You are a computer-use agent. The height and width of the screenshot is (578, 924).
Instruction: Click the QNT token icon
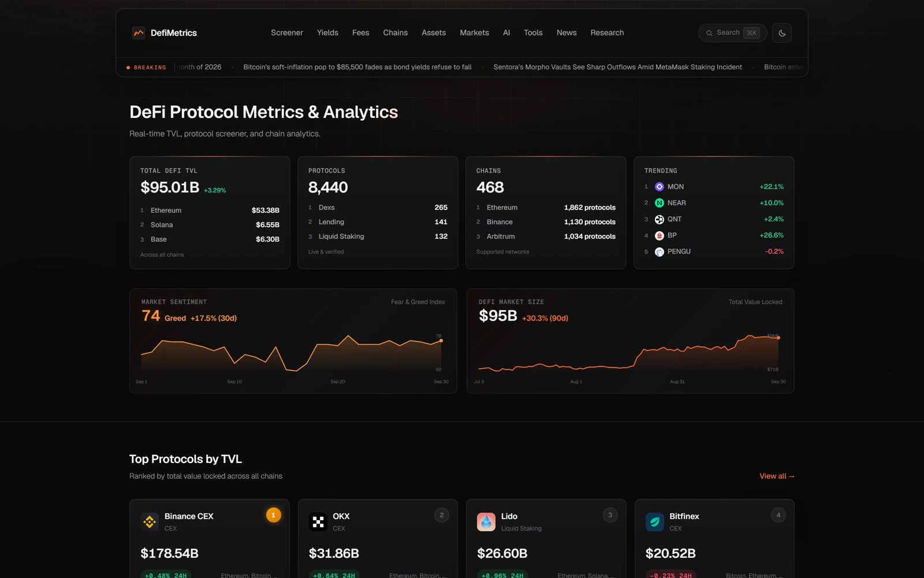(659, 219)
